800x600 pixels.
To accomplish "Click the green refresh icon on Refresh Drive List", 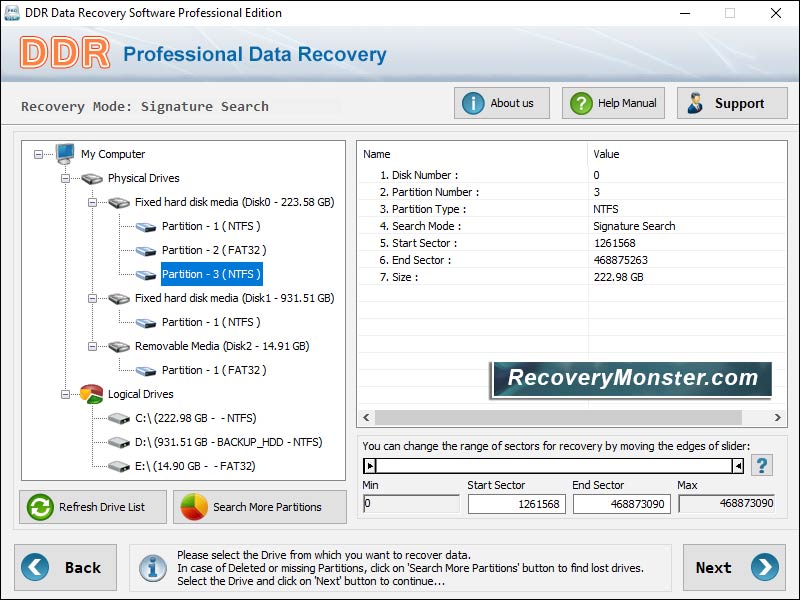I will (38, 507).
